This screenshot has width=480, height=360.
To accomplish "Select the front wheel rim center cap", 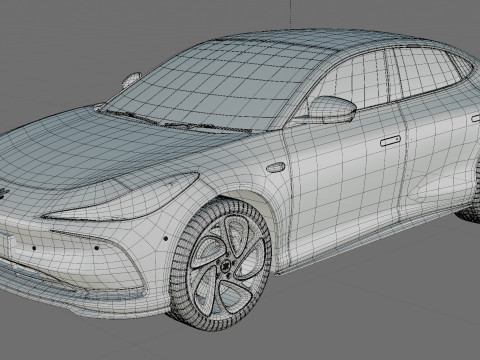I will point(227,266).
